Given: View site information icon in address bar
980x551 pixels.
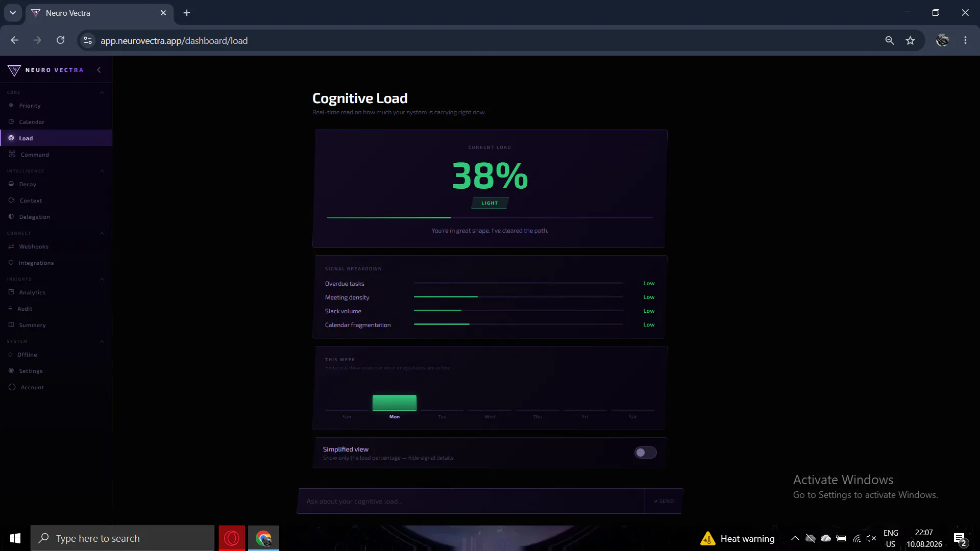Looking at the screenshot, I should tap(88, 40).
